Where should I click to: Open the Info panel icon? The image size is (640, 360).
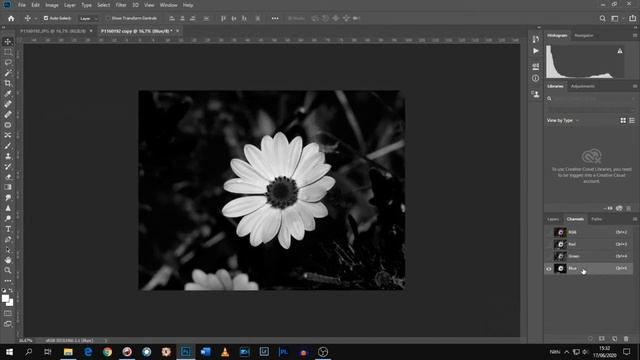pyautogui.click(x=536, y=78)
